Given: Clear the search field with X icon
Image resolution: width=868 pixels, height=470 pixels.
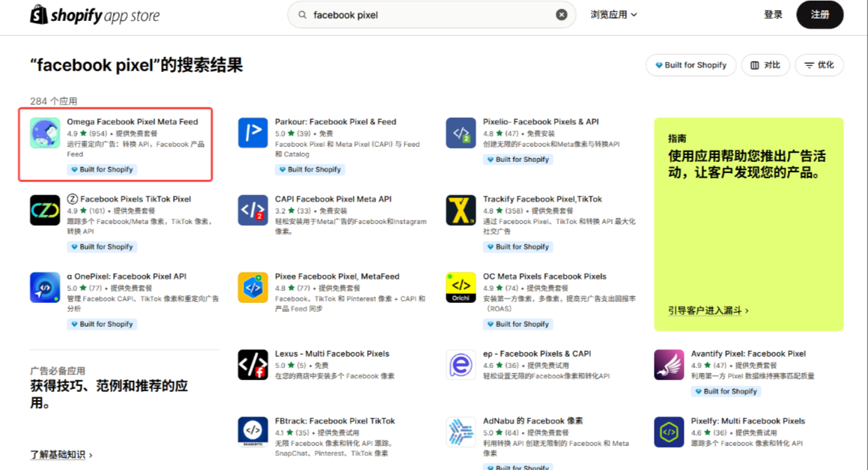Looking at the screenshot, I should [x=562, y=15].
